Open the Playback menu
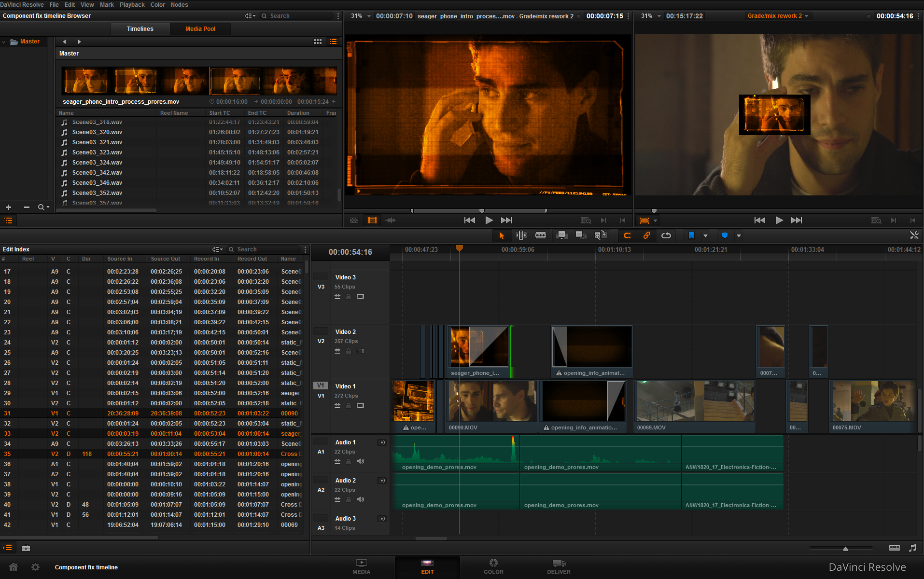The image size is (924, 579). 132,5
